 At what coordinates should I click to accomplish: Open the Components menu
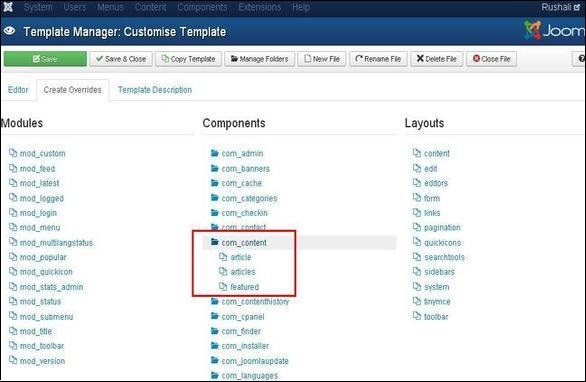point(202,7)
